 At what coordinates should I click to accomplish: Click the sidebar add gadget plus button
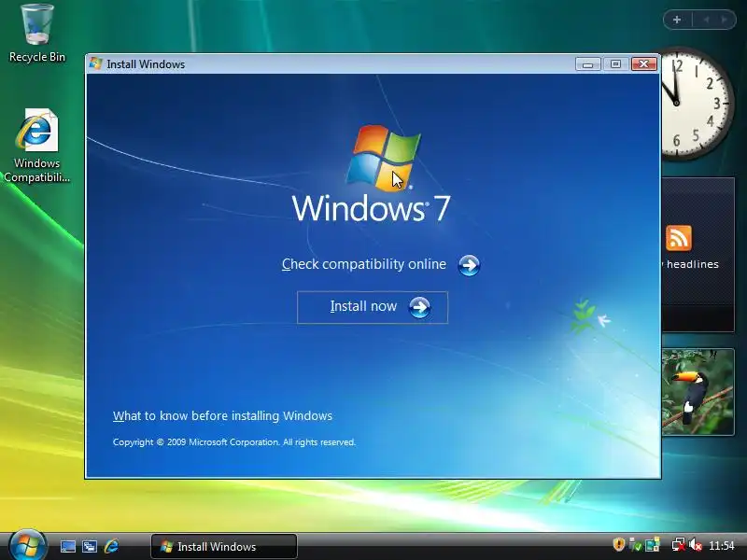coord(677,20)
